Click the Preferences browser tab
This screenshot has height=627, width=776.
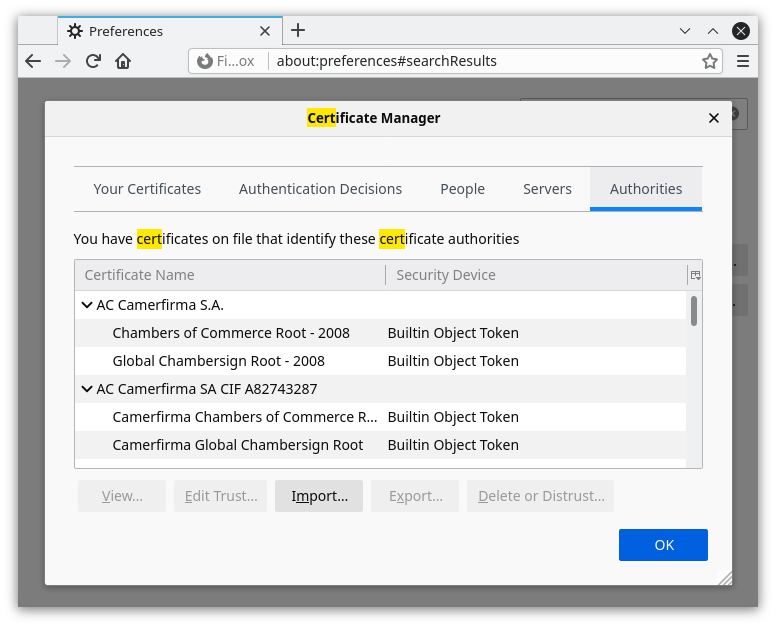pyautogui.click(x=170, y=31)
